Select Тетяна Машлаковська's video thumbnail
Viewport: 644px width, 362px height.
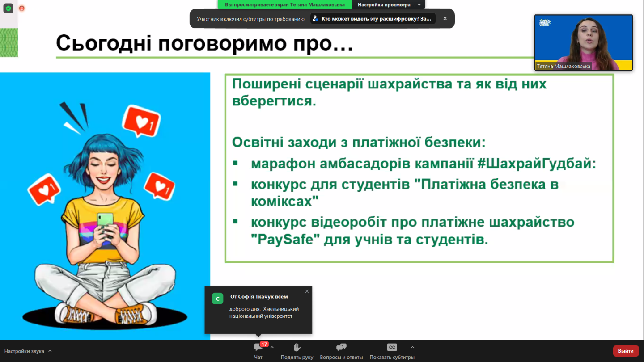[x=583, y=42]
